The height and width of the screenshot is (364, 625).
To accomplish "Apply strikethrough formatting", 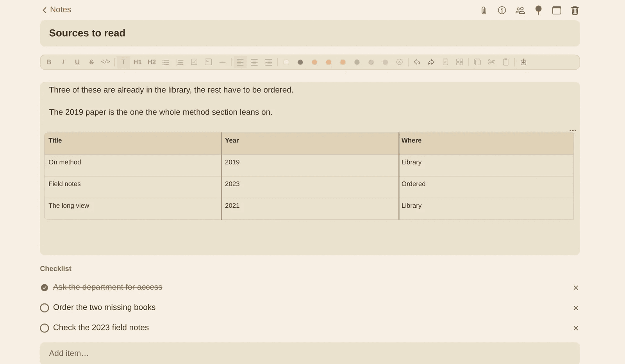I will coord(91,62).
